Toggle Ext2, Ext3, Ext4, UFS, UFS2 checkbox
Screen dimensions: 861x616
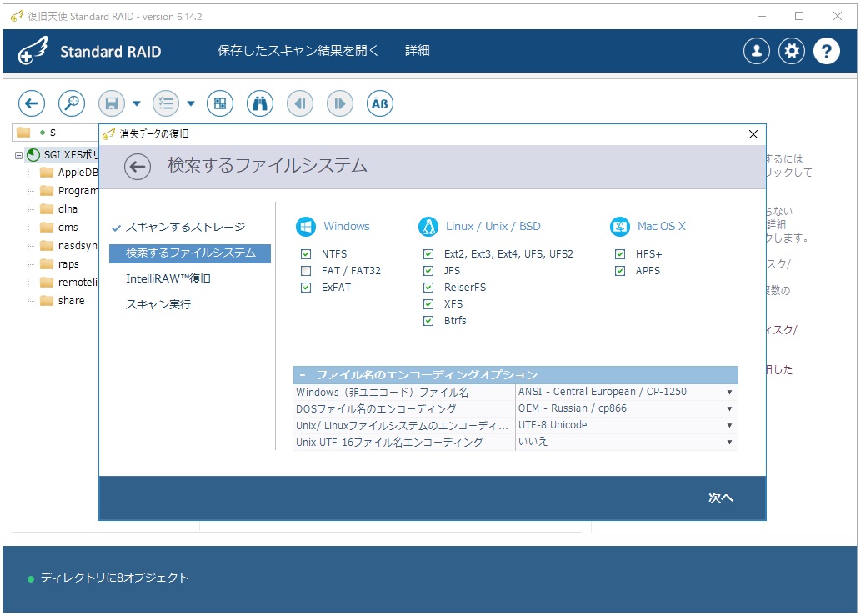click(428, 254)
